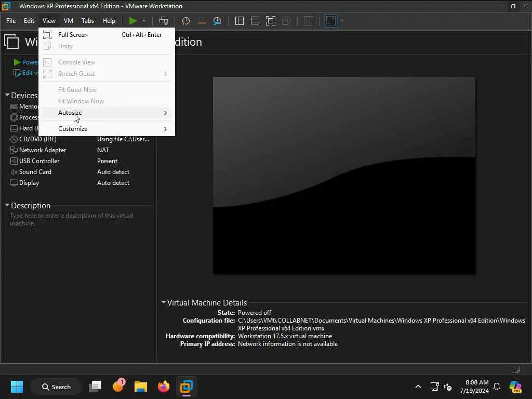The image size is (532, 399).
Task: Click the 'Using file C:\User...' value
Action: (123, 139)
